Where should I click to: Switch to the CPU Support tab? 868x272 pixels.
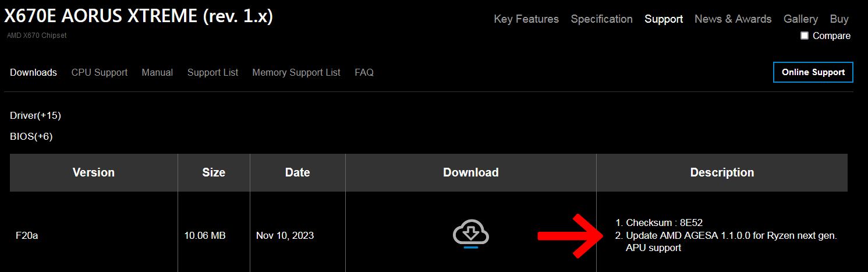click(x=100, y=72)
